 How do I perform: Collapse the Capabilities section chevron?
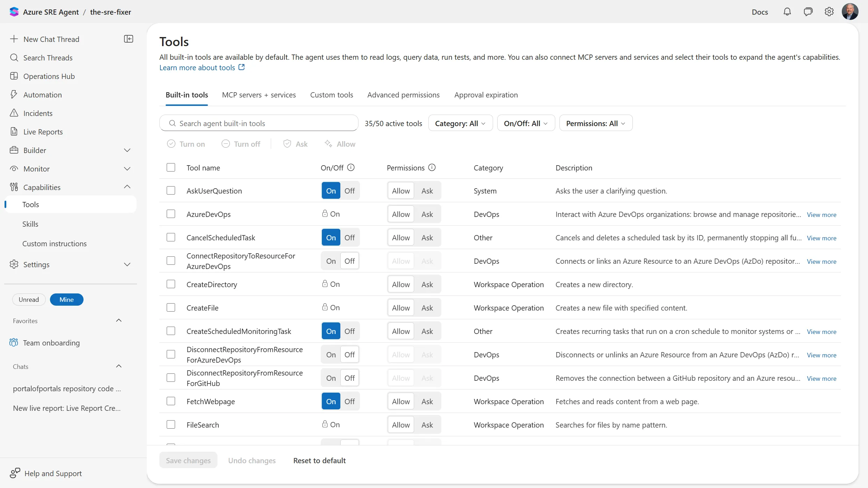click(127, 187)
